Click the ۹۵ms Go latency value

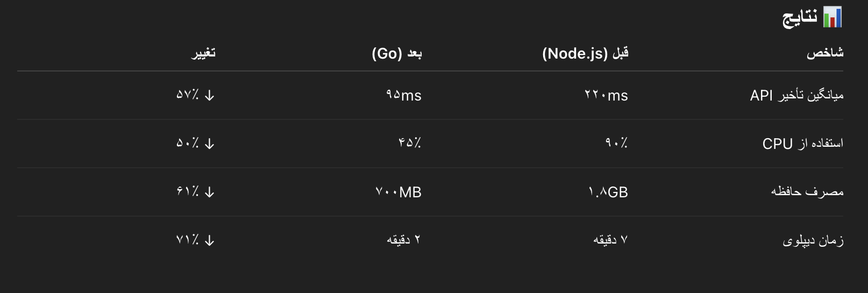click(403, 96)
